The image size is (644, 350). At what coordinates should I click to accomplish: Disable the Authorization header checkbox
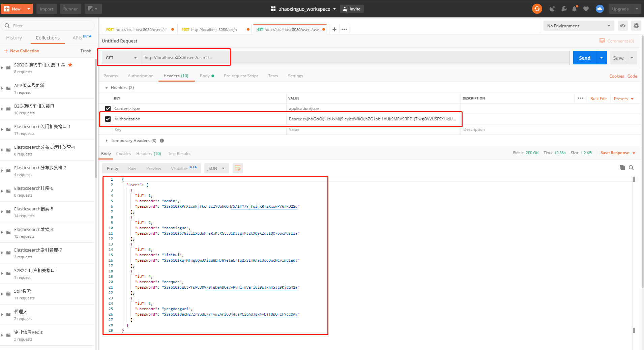(108, 119)
